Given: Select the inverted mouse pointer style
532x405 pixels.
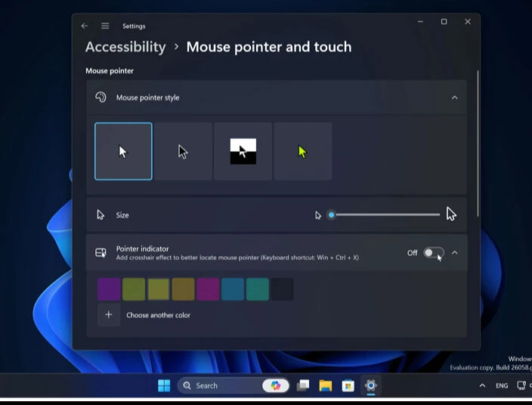Looking at the screenshot, I should click(x=243, y=151).
